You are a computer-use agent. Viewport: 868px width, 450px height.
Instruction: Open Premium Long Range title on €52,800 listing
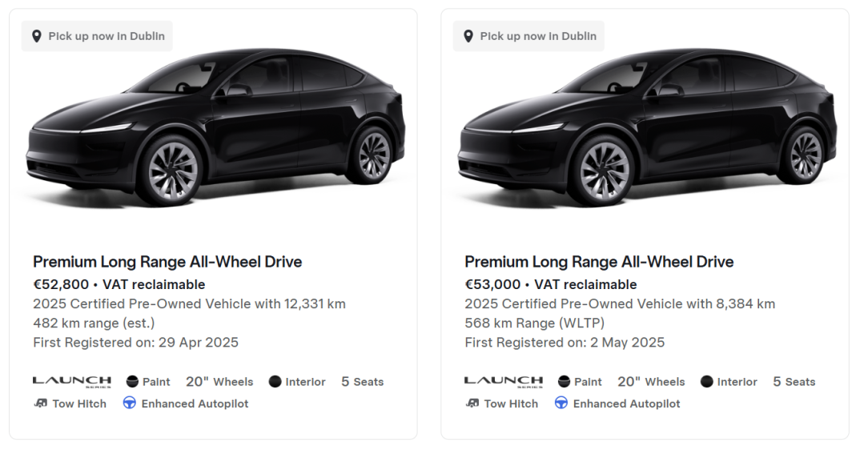pos(167,262)
